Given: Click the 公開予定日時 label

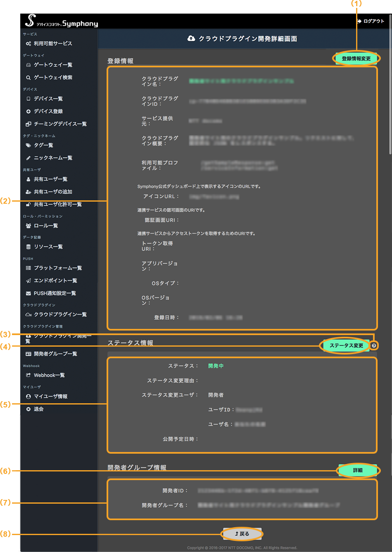Looking at the screenshot, I should 180,439.
